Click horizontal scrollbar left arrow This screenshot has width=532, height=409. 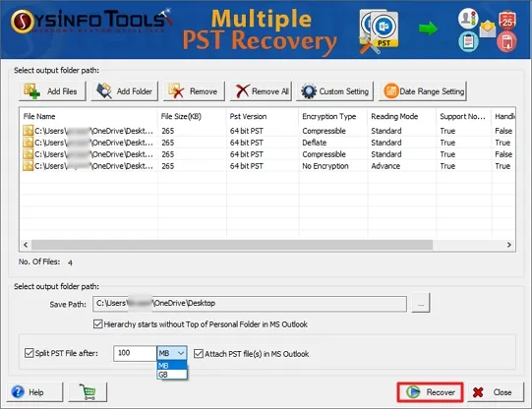[26, 245]
